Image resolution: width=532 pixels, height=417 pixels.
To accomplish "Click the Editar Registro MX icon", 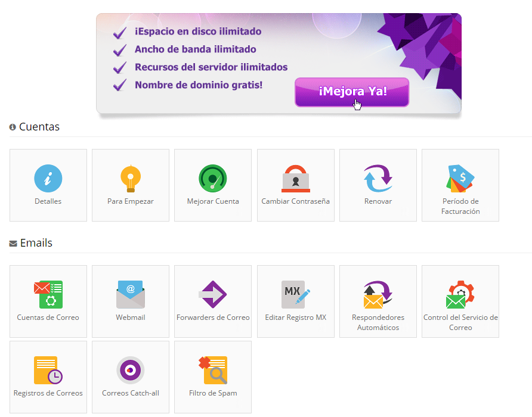I will (295, 294).
